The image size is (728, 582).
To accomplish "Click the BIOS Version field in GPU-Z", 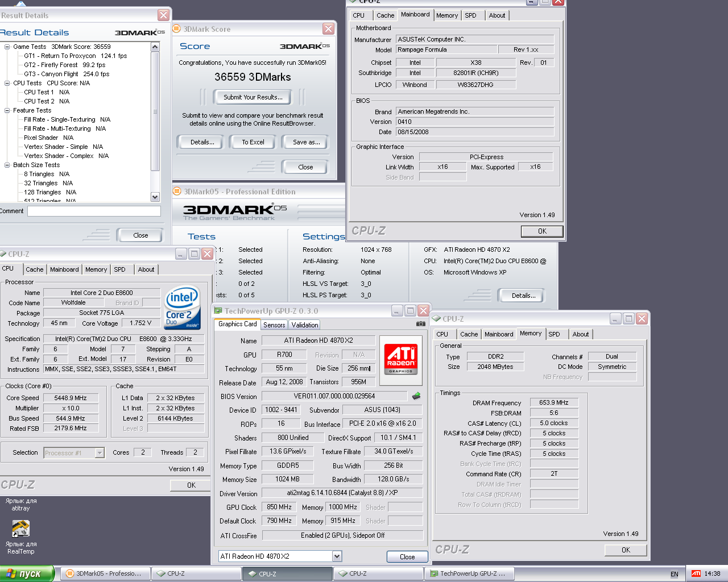I will pyautogui.click(x=334, y=396).
